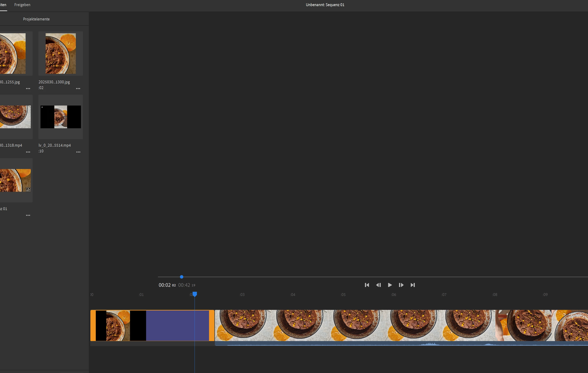Open options menu for 2025030...1300.jpg

78,89
